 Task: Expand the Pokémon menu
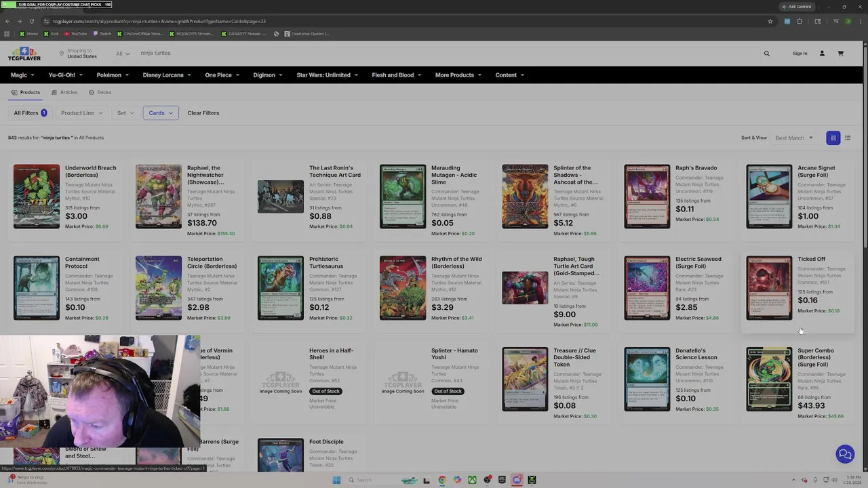[113, 75]
